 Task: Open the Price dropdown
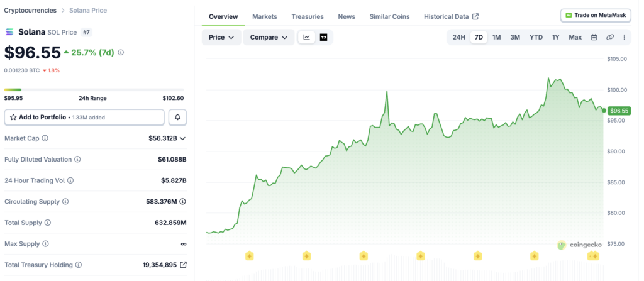click(221, 37)
